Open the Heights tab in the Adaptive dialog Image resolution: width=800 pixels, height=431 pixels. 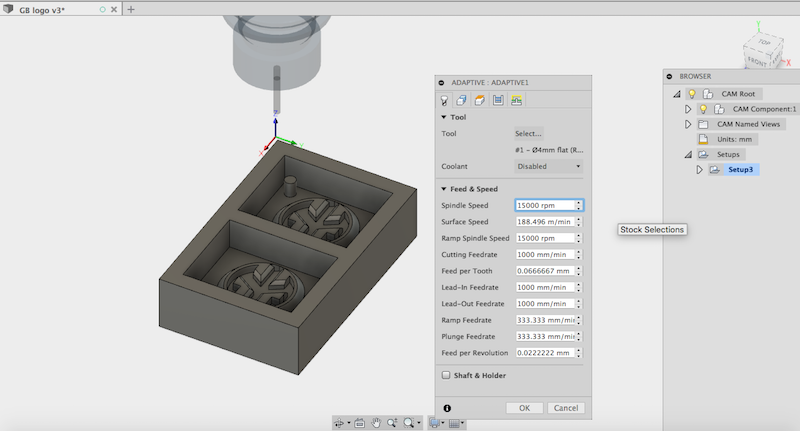(x=480, y=100)
